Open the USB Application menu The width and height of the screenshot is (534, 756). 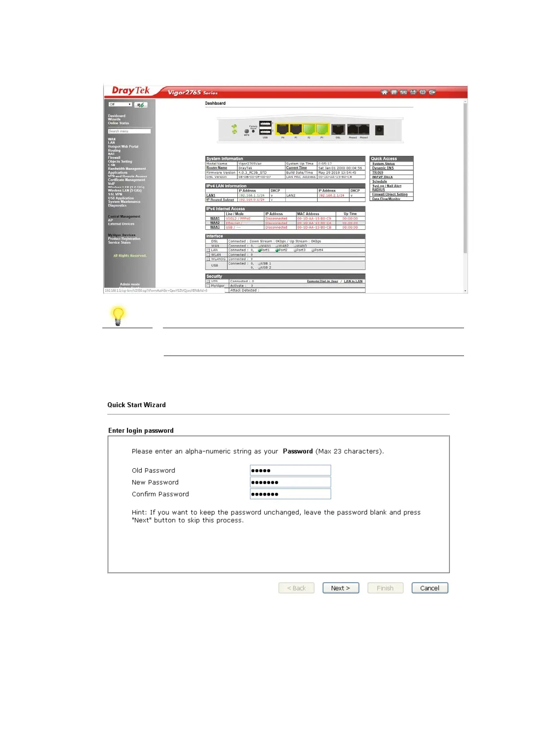121,198
